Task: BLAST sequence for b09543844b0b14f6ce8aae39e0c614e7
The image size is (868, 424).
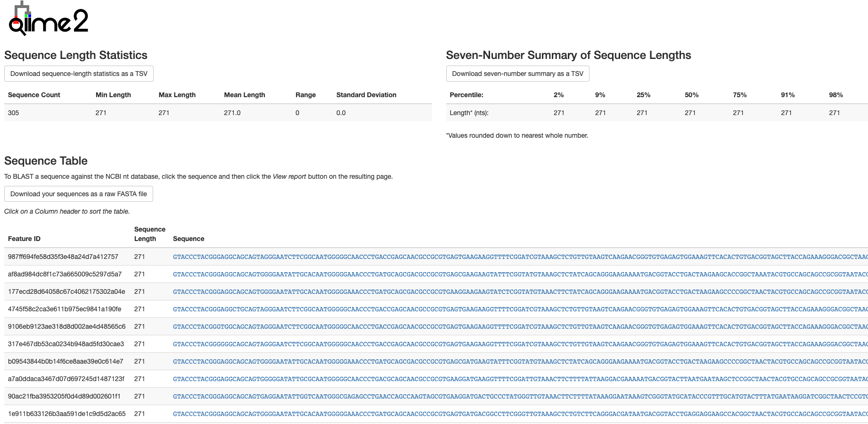Action: [520, 361]
